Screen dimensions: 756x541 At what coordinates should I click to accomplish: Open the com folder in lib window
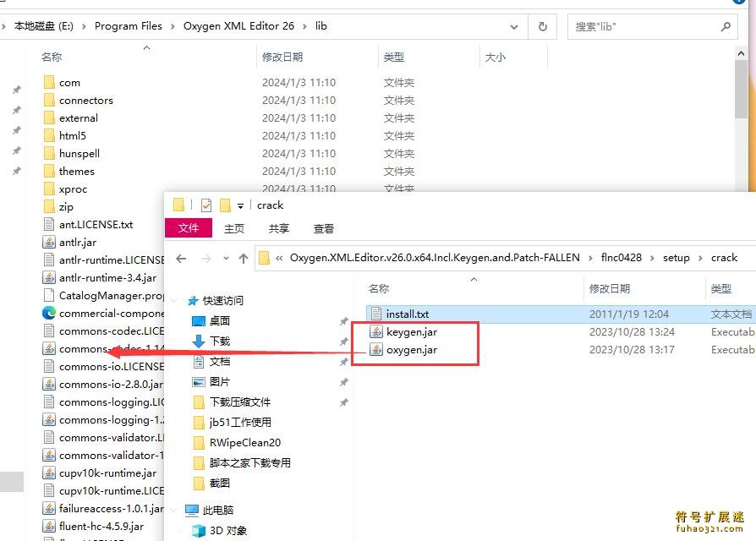tap(69, 82)
